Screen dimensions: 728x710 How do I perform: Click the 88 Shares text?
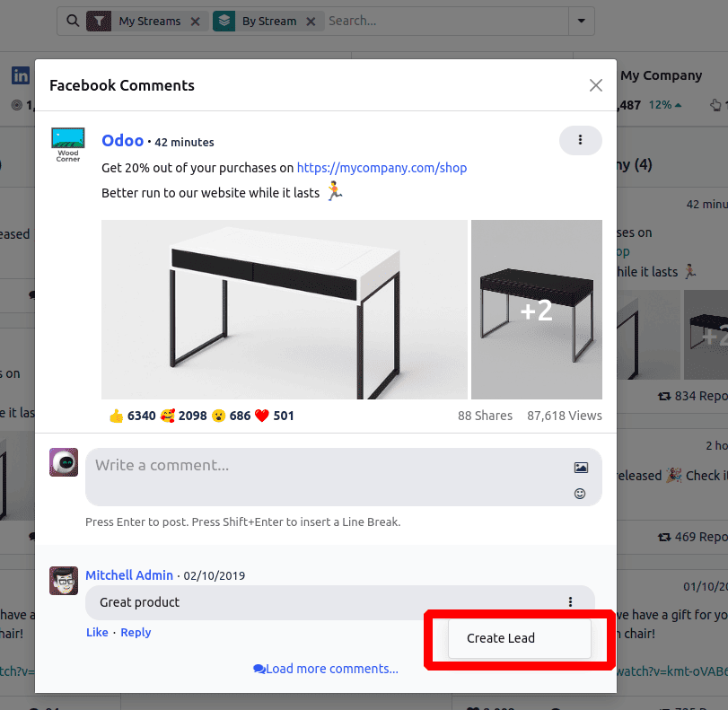(485, 416)
